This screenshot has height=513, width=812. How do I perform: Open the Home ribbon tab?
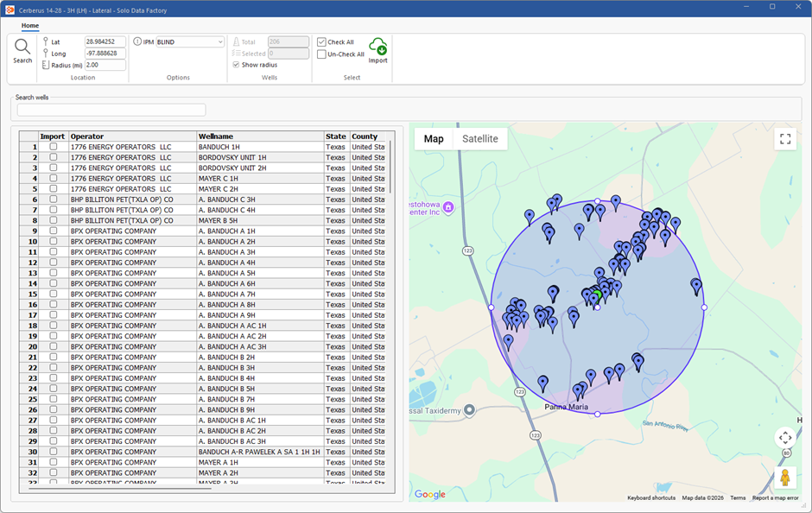[x=30, y=26]
